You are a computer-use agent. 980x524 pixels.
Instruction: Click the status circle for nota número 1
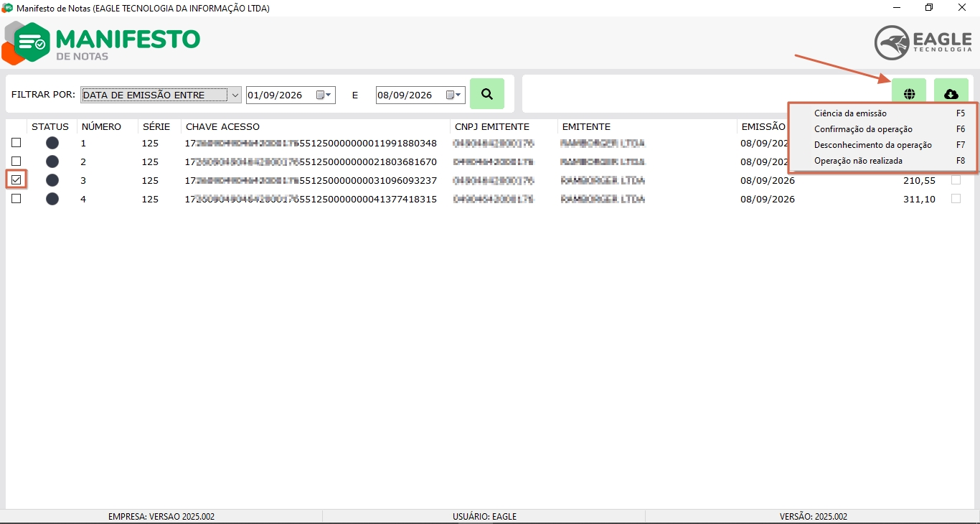point(52,143)
